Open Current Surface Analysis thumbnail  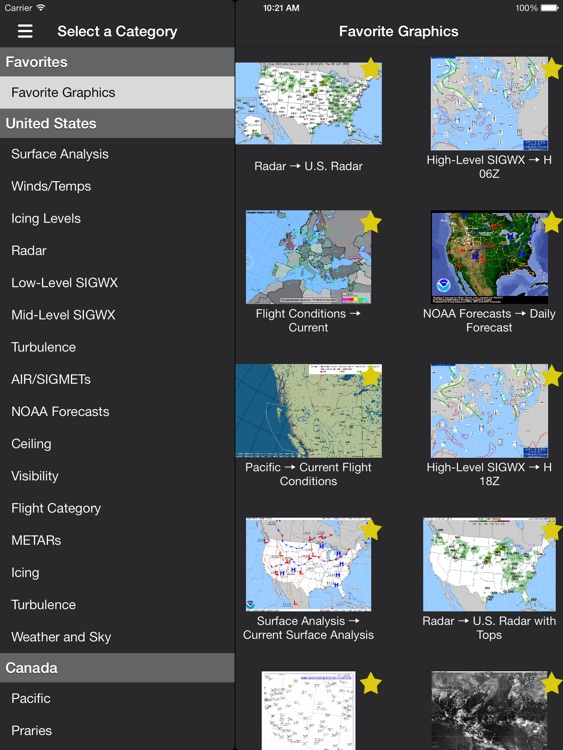(309, 564)
